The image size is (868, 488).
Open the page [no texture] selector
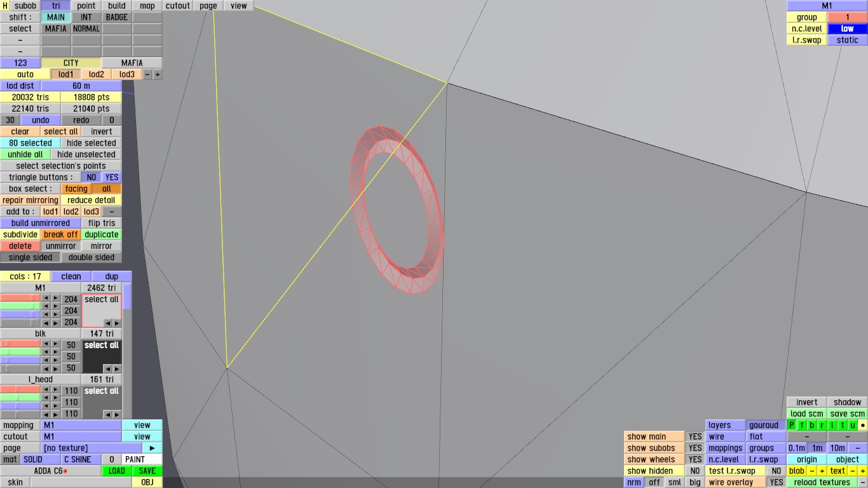pos(92,448)
